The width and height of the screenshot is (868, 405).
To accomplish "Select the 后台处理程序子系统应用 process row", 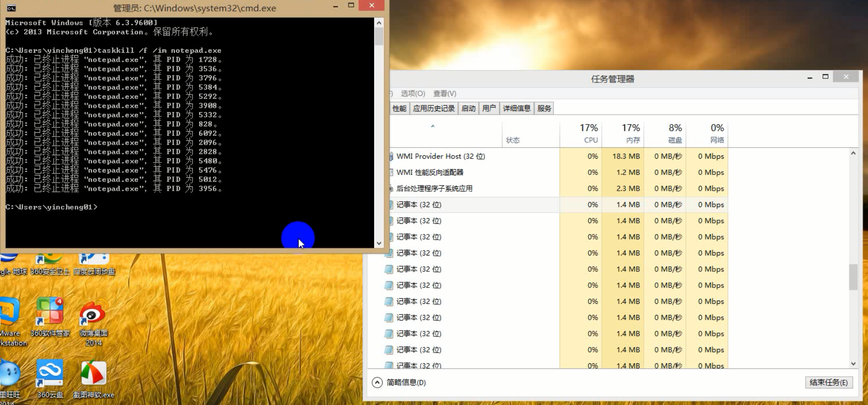I will pyautogui.click(x=559, y=188).
